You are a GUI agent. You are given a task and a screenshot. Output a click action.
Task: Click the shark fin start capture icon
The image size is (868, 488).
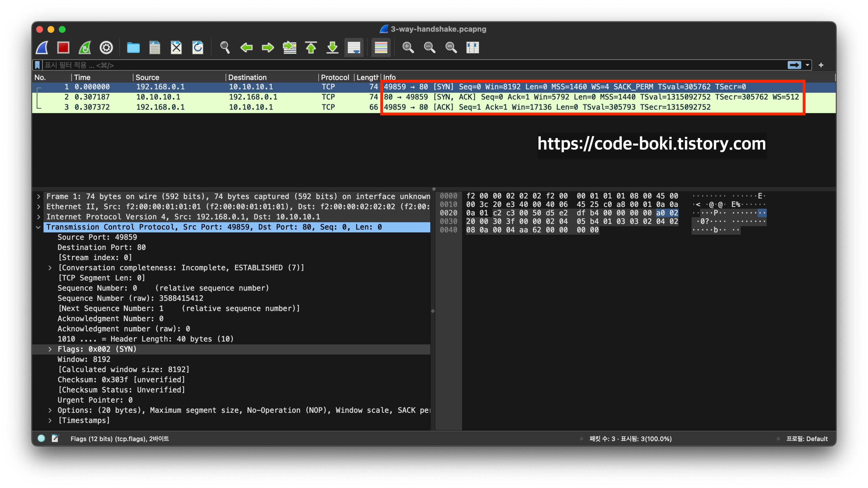pos(42,47)
